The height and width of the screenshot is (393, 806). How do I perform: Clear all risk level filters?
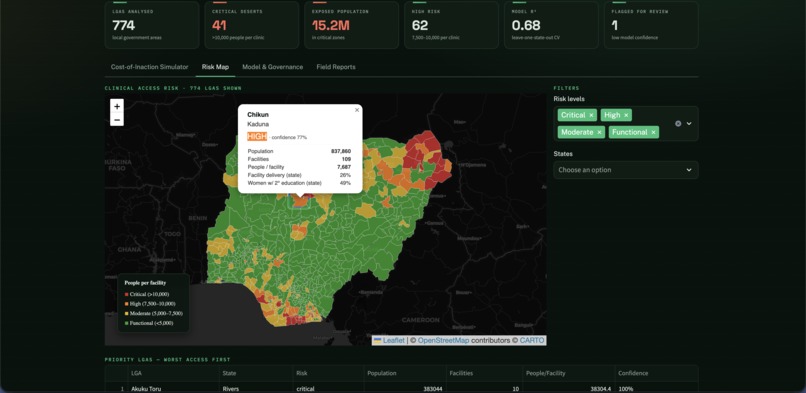pos(678,123)
